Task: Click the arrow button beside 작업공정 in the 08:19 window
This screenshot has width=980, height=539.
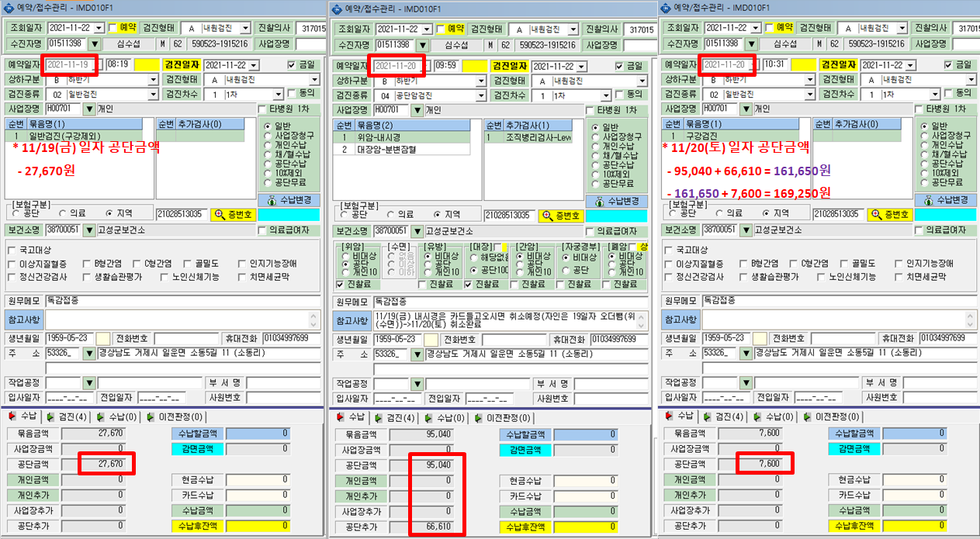Action: point(90,383)
